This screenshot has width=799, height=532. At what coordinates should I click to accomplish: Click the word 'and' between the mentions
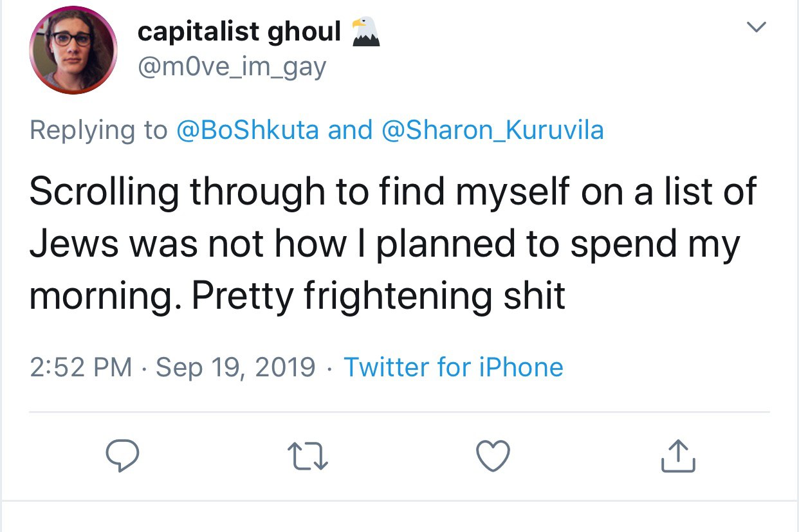point(350,130)
